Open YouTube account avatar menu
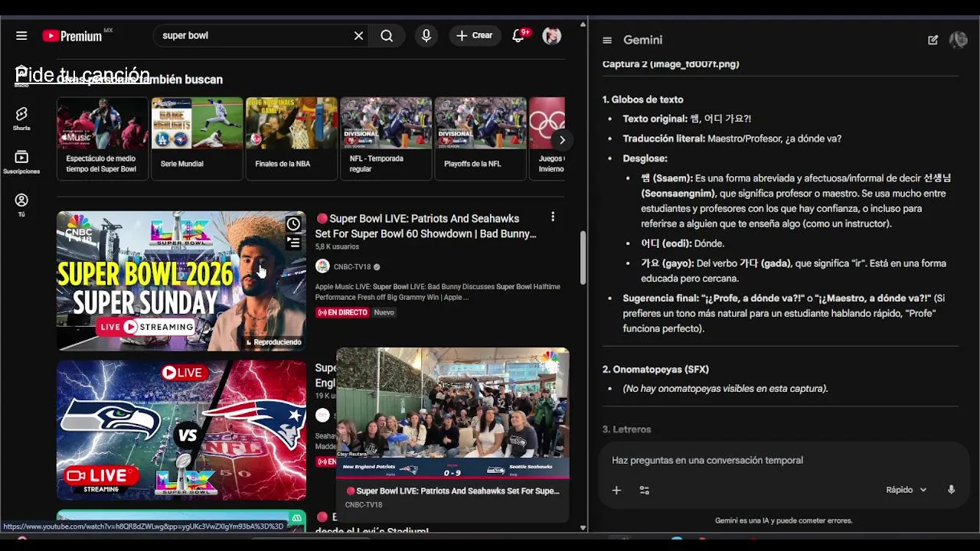This screenshot has width=980, height=551. pyautogui.click(x=552, y=36)
